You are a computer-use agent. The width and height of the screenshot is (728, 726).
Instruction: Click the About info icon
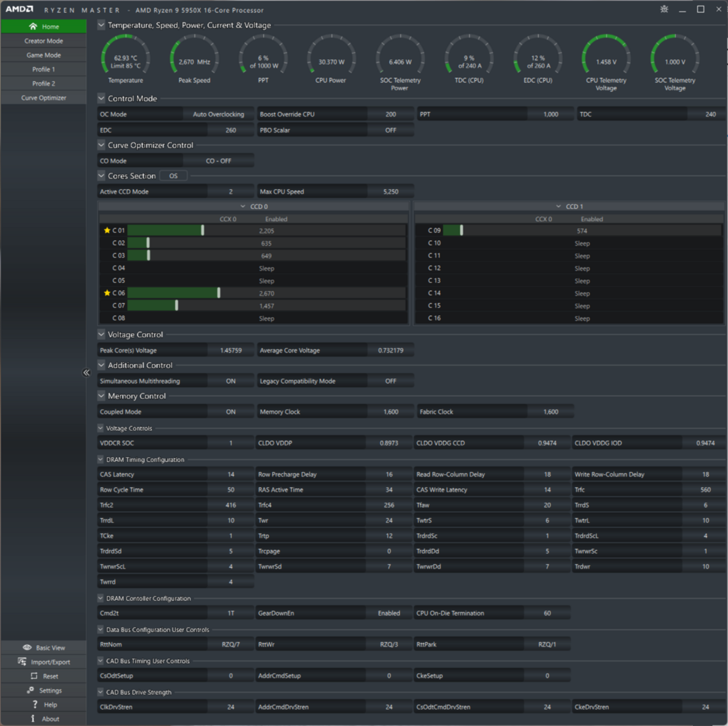[33, 718]
